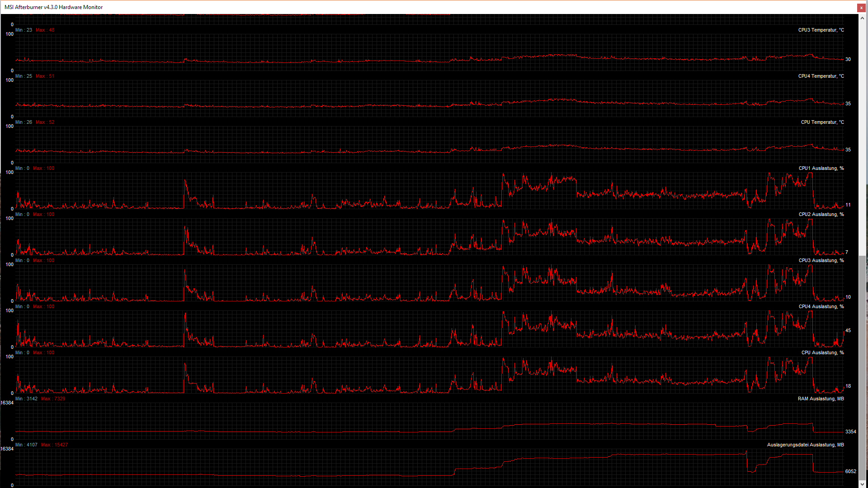The image size is (868, 488).
Task: Click the CPU3 Temperatur graph label
Action: 821,30
